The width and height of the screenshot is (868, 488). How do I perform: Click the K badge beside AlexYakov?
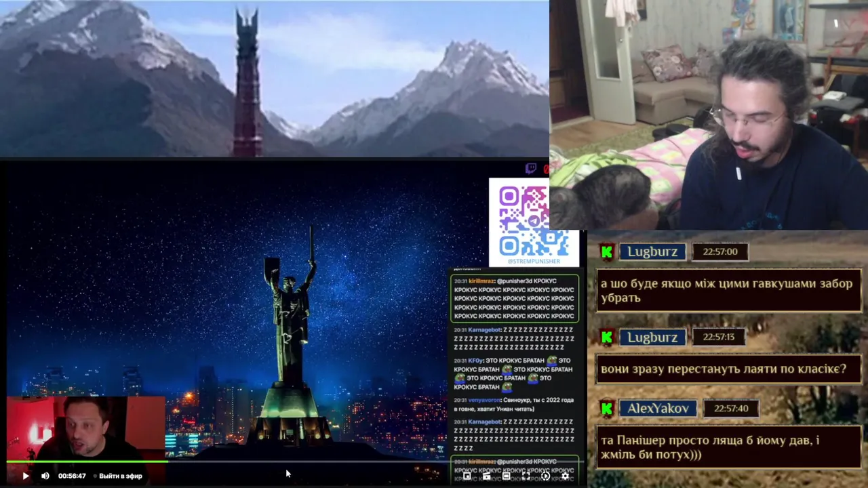tap(606, 408)
